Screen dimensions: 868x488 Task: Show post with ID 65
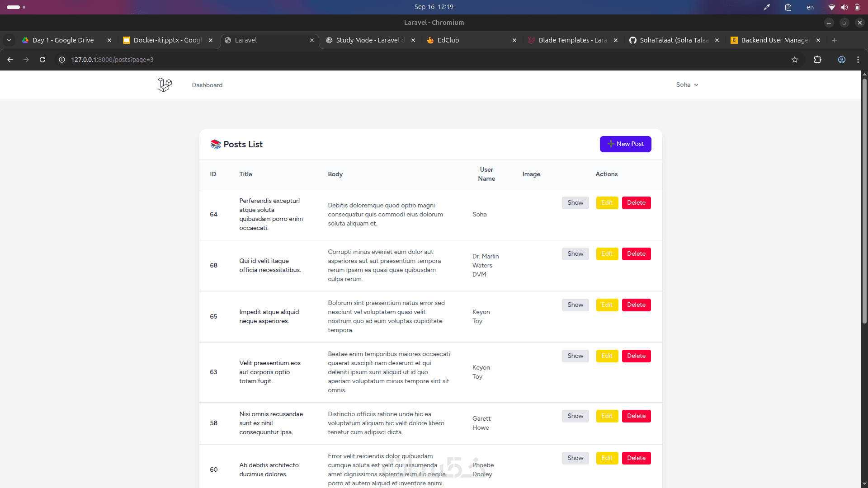point(575,305)
